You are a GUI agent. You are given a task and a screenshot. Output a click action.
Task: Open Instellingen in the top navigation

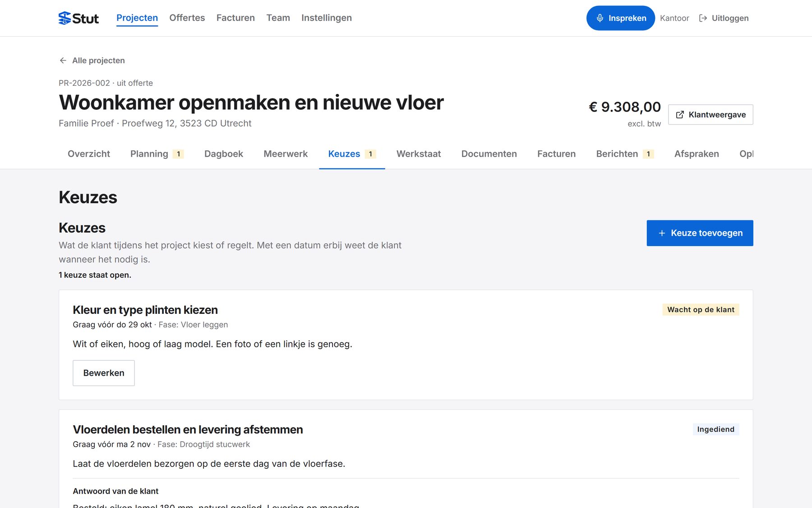click(x=327, y=18)
